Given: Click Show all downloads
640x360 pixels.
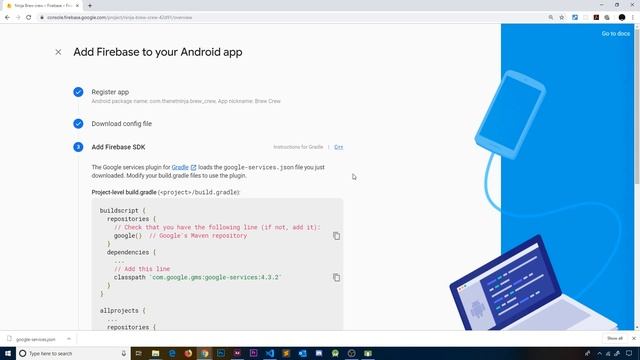Looking at the screenshot, I should [615, 338].
